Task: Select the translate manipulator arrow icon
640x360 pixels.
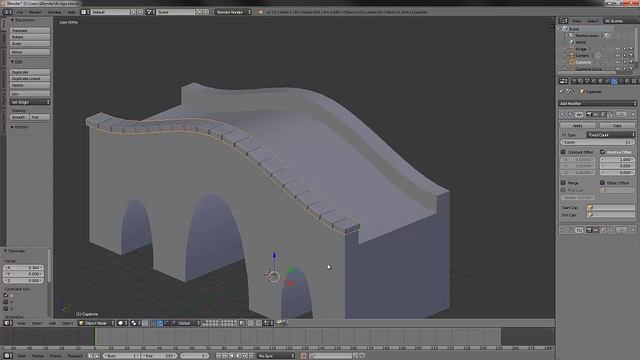Action: (x=160, y=323)
